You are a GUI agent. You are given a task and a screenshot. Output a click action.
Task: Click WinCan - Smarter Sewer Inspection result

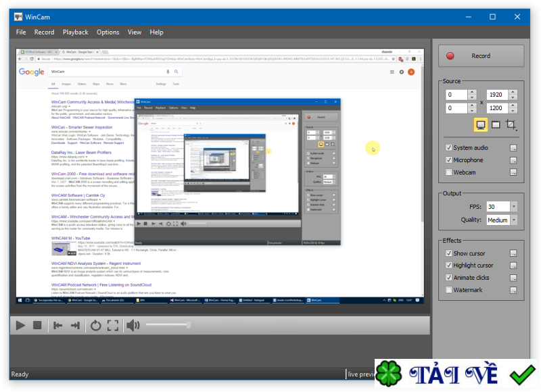(x=82, y=127)
